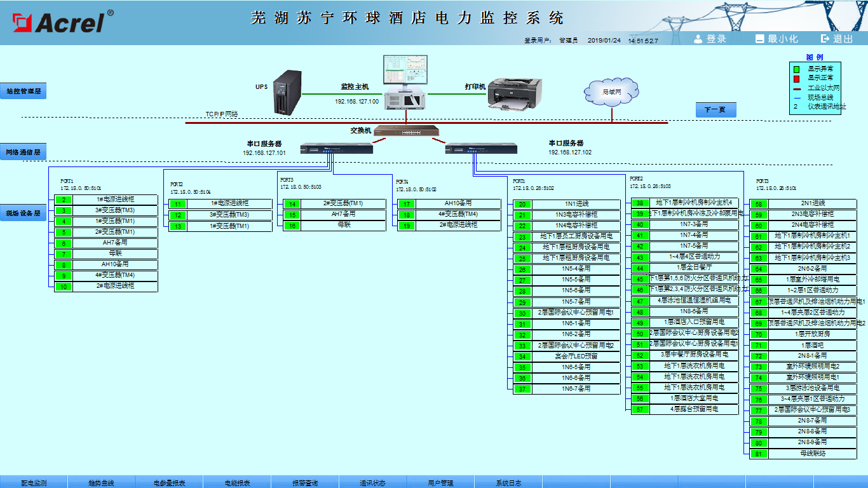Select device entry 母线联络 at address 81

coord(813,454)
